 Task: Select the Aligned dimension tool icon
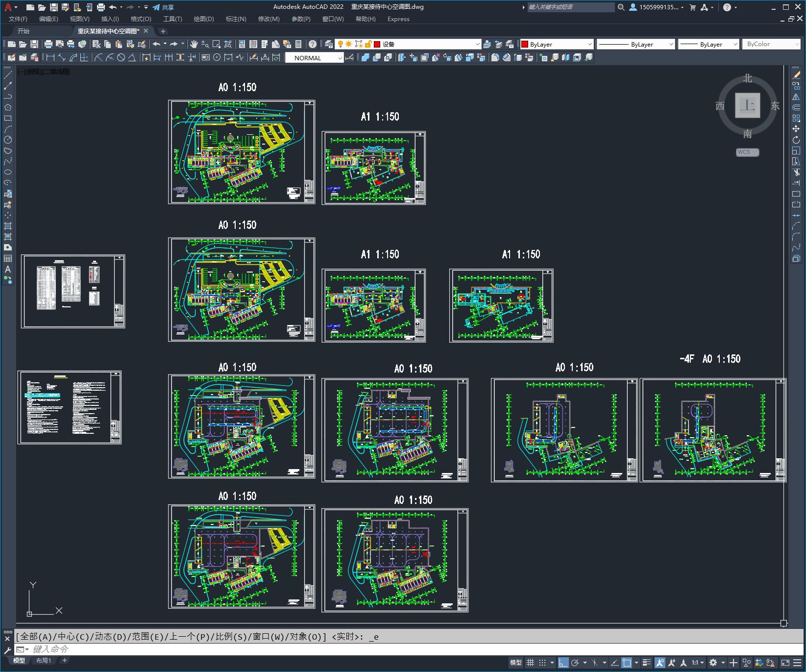(62, 57)
